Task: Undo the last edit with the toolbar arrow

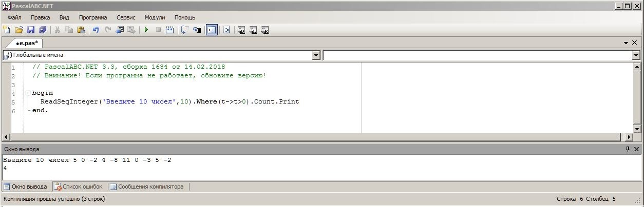Action: click(x=96, y=30)
